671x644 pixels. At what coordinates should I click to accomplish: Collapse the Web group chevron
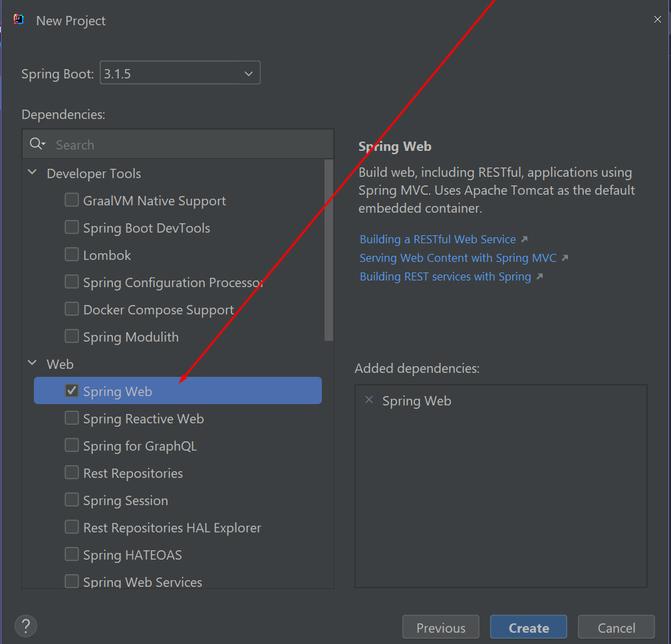(32, 363)
